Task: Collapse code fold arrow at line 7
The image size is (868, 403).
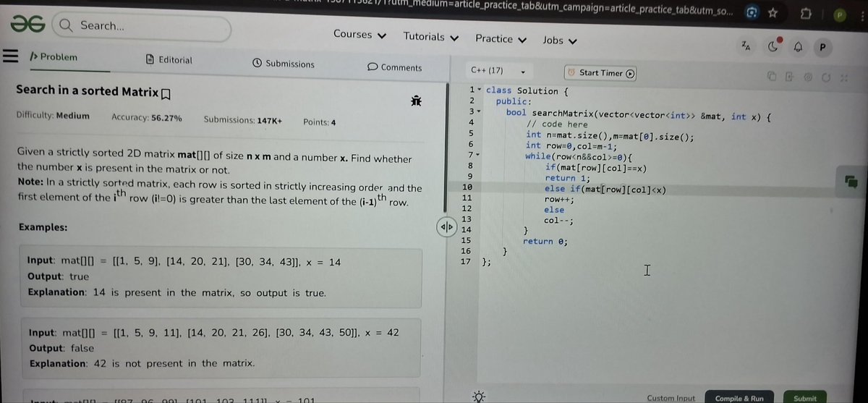Action: pos(479,156)
